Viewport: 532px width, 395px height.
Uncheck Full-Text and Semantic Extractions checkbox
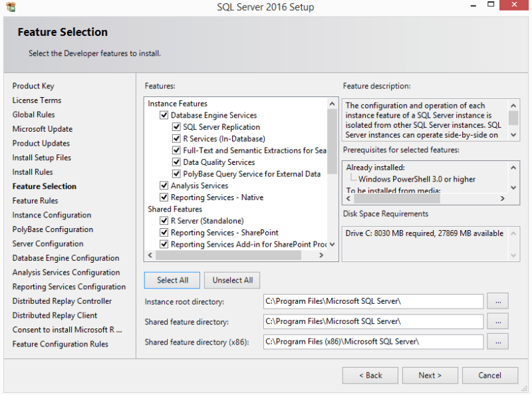(176, 150)
